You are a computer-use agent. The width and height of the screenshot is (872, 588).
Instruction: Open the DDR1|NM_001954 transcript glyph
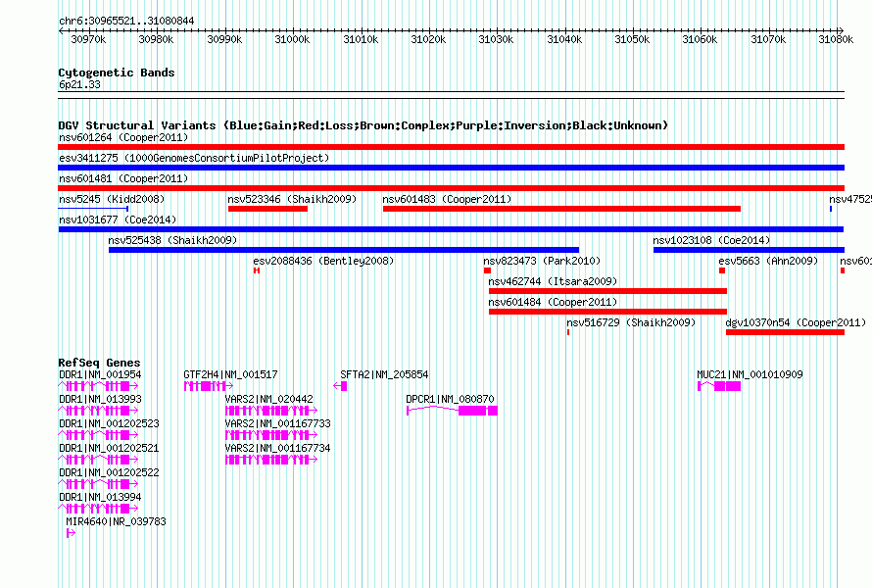coord(98,386)
